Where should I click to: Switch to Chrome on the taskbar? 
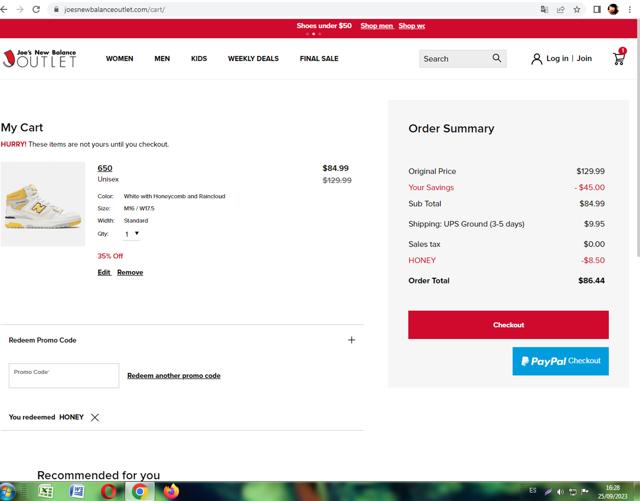click(x=140, y=491)
